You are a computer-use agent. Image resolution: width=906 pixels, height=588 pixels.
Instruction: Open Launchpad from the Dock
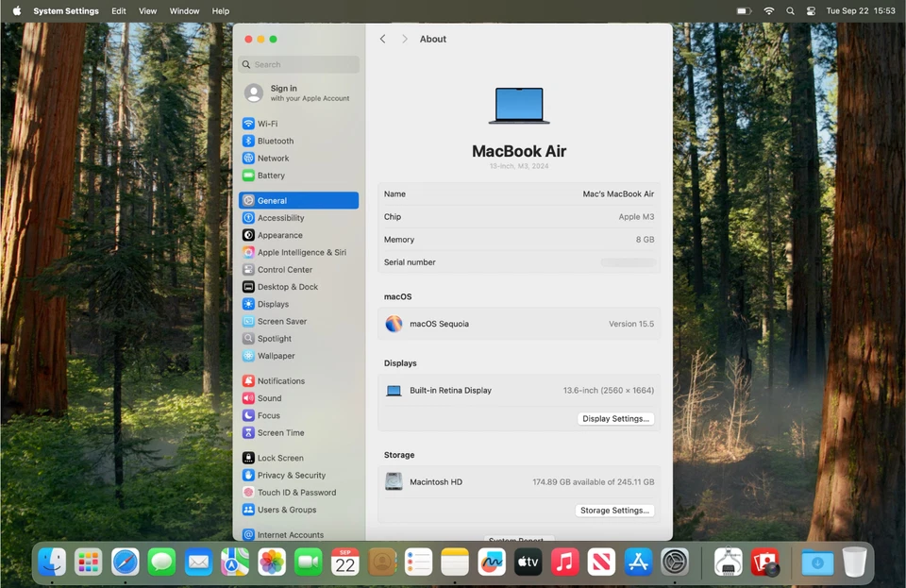pyautogui.click(x=89, y=562)
